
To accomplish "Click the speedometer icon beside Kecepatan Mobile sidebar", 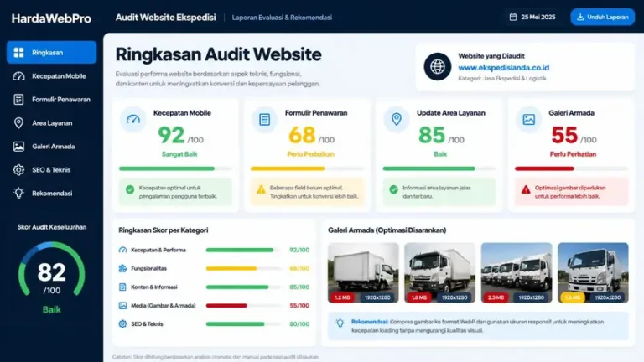I will pyautogui.click(x=18, y=76).
